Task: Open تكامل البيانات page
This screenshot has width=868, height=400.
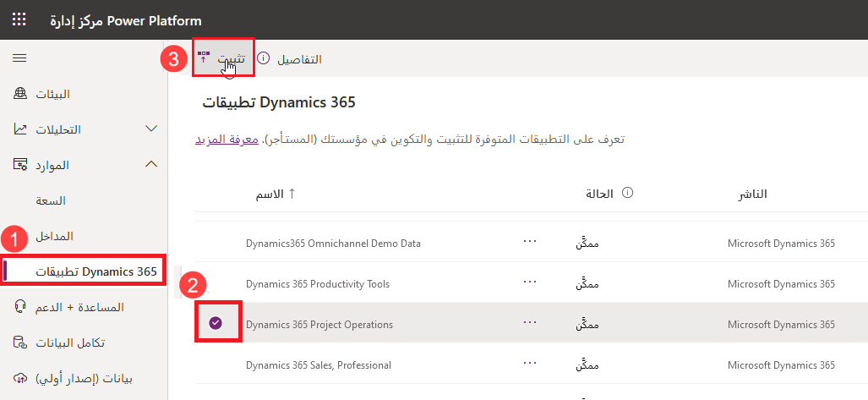Action: (x=71, y=343)
